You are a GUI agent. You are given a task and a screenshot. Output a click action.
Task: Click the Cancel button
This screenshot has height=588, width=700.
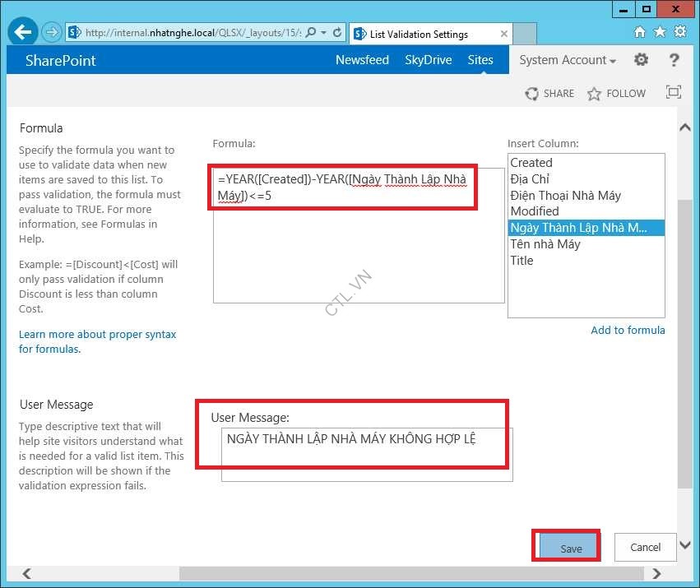[x=645, y=547]
